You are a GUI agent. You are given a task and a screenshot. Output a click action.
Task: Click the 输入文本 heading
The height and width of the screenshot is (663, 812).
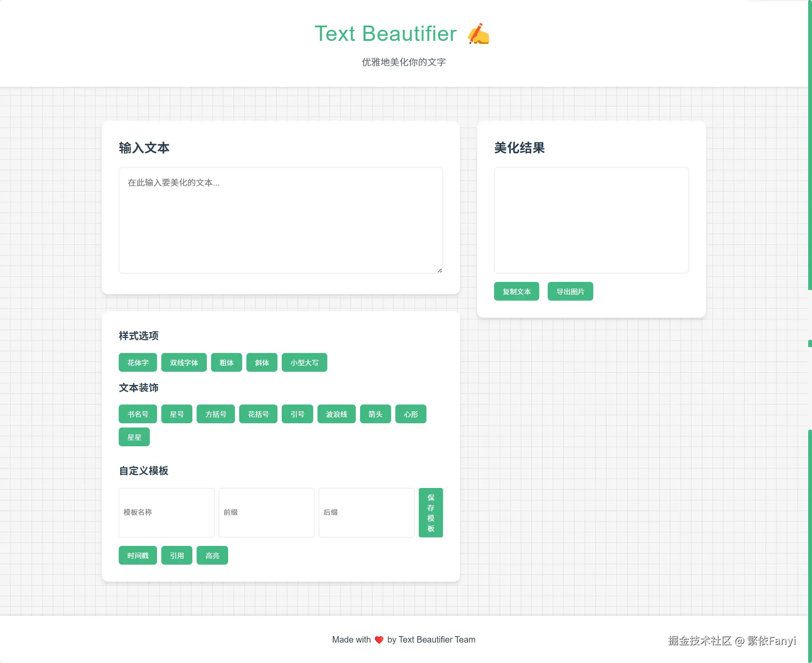point(144,148)
